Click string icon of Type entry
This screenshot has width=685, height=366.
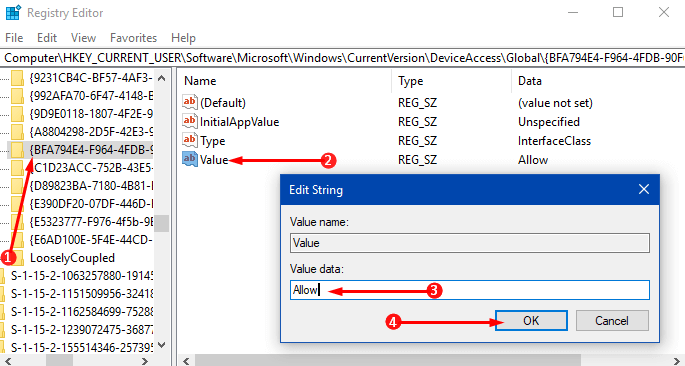point(190,141)
